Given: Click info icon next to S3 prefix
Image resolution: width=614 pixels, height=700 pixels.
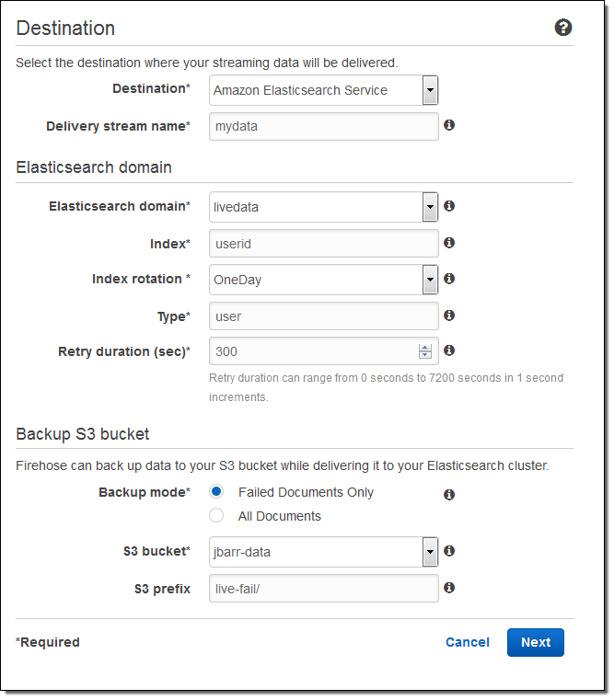Looking at the screenshot, I should 449,588.
